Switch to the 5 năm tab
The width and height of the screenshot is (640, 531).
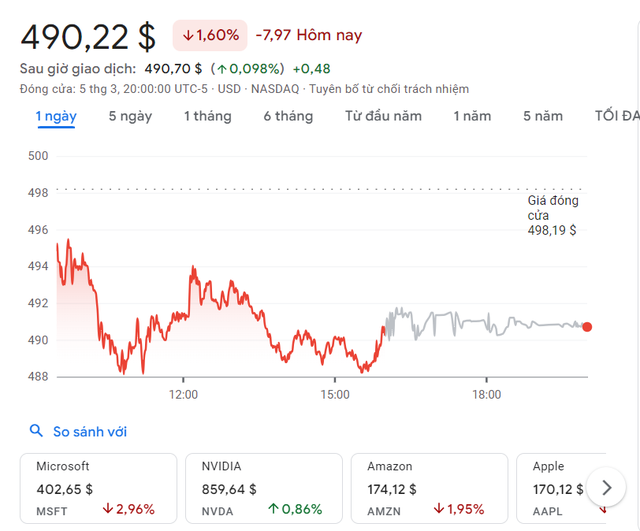(x=543, y=116)
